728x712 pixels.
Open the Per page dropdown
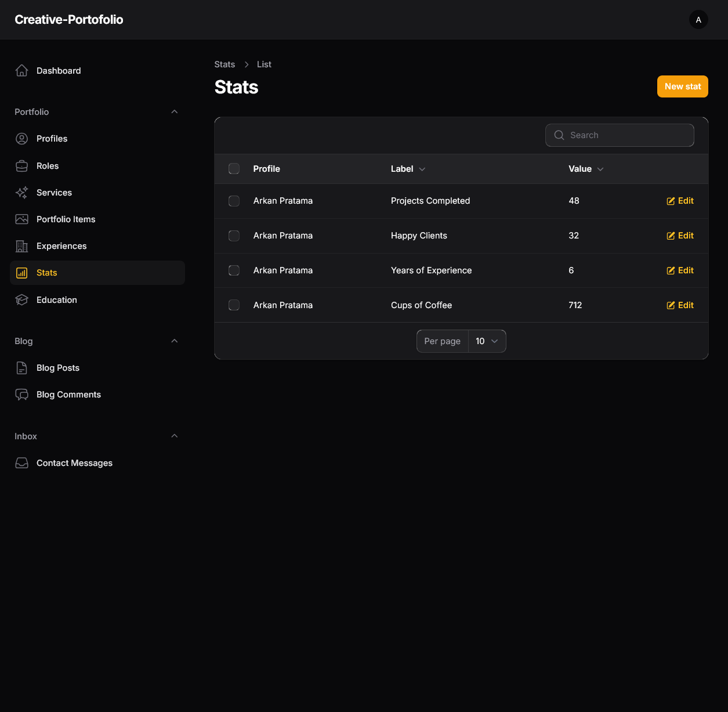coord(487,341)
